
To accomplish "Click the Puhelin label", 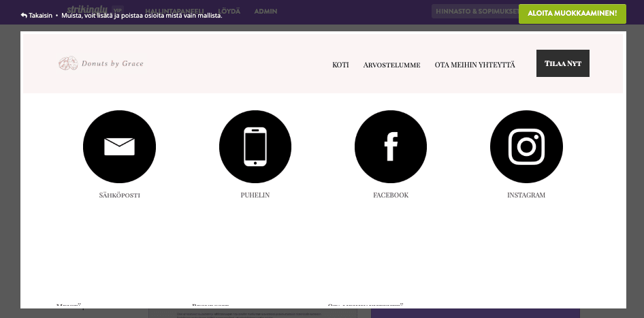I will pyautogui.click(x=255, y=195).
